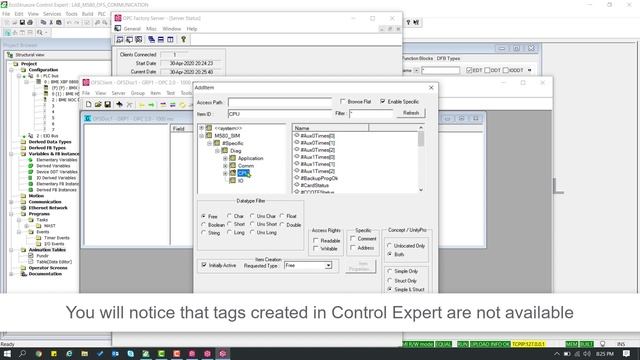The image size is (640, 360).
Task: Click Open folder icon in OFS Client toolbar
Action: point(98,105)
